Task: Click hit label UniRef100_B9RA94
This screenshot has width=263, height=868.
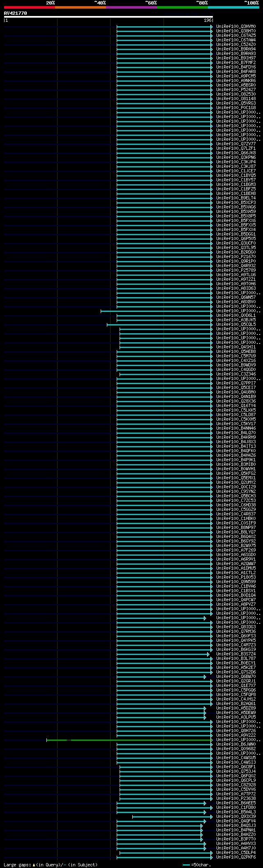Action: click(x=236, y=49)
